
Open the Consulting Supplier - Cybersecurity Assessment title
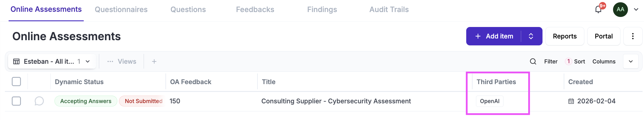336,101
